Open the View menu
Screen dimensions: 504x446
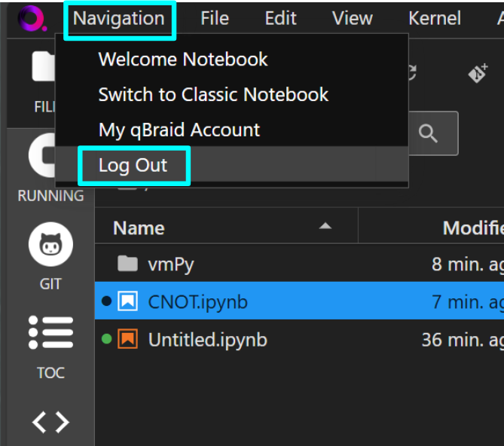(x=353, y=18)
